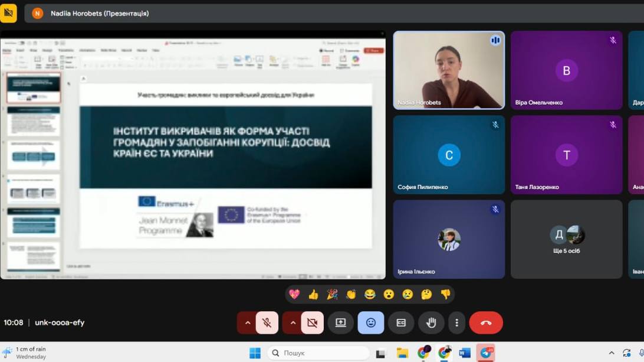644x362 pixels.
Task: Send the clapping hands reaction
Action: 351,294
